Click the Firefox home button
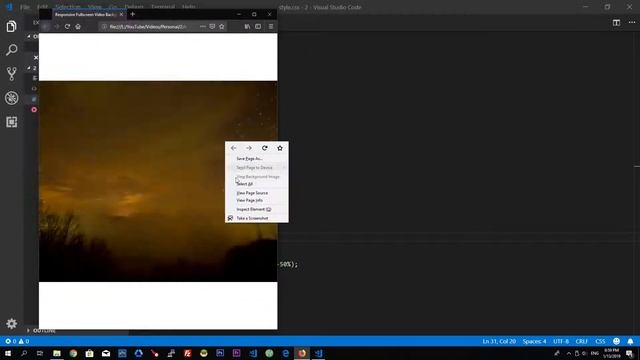Image resolution: width=640 pixels, height=360 pixels. 78,27
